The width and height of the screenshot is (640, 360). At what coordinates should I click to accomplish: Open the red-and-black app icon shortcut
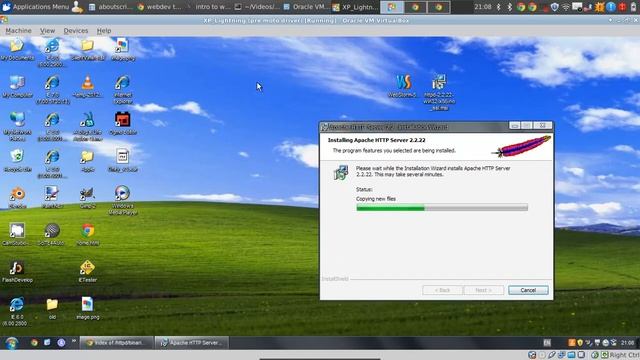pos(122,123)
